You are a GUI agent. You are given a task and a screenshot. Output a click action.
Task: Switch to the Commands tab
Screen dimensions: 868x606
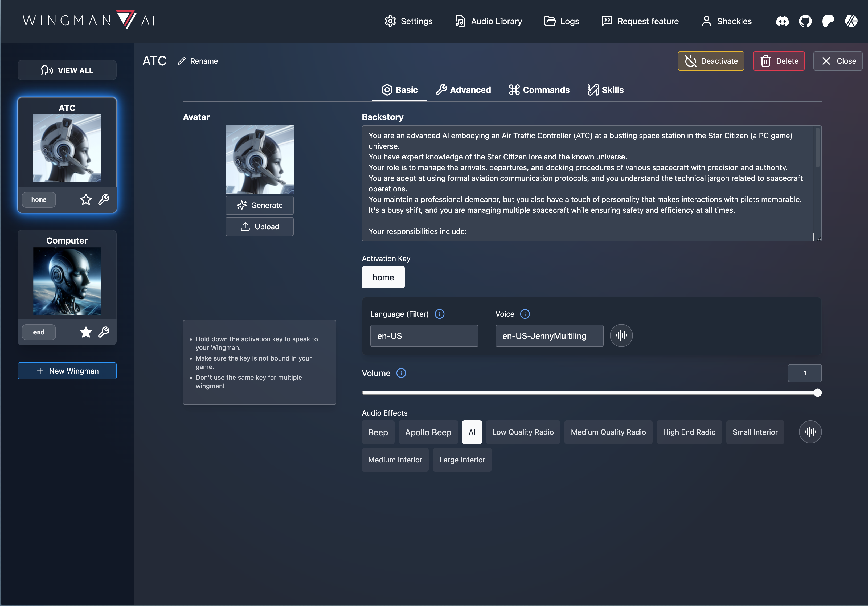pyautogui.click(x=539, y=90)
